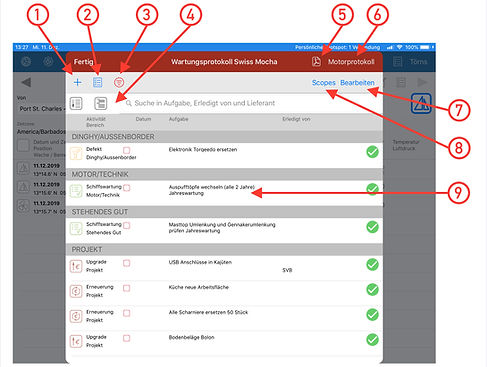This screenshot has height=367, width=487.
Task: Tap Datum column header
Action: (143, 119)
